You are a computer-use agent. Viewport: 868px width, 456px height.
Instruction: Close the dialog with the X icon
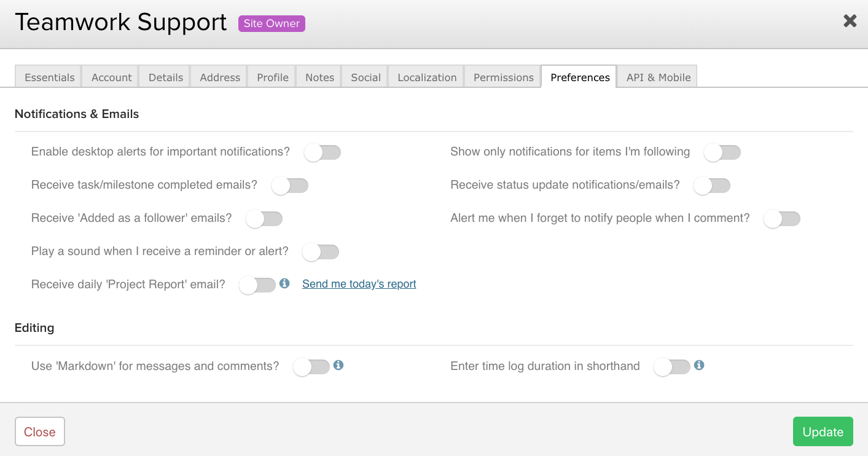tap(850, 22)
